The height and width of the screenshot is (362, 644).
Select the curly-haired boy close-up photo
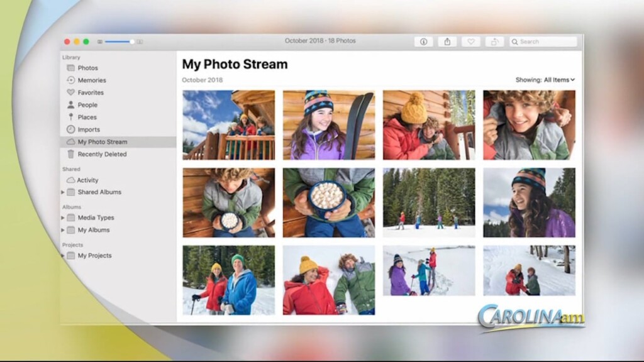pyautogui.click(x=529, y=125)
